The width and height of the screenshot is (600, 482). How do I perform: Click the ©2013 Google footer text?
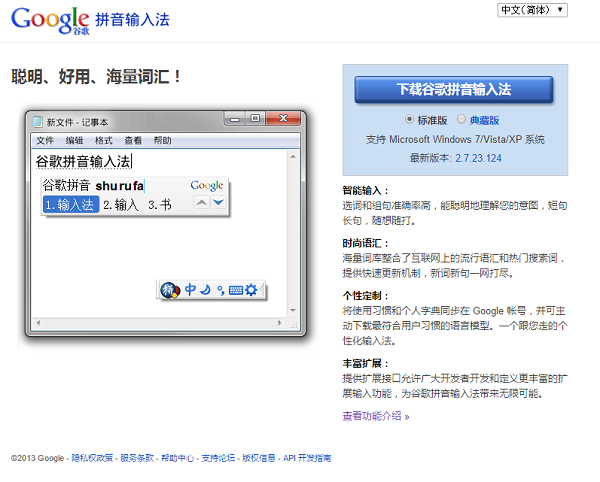38,458
